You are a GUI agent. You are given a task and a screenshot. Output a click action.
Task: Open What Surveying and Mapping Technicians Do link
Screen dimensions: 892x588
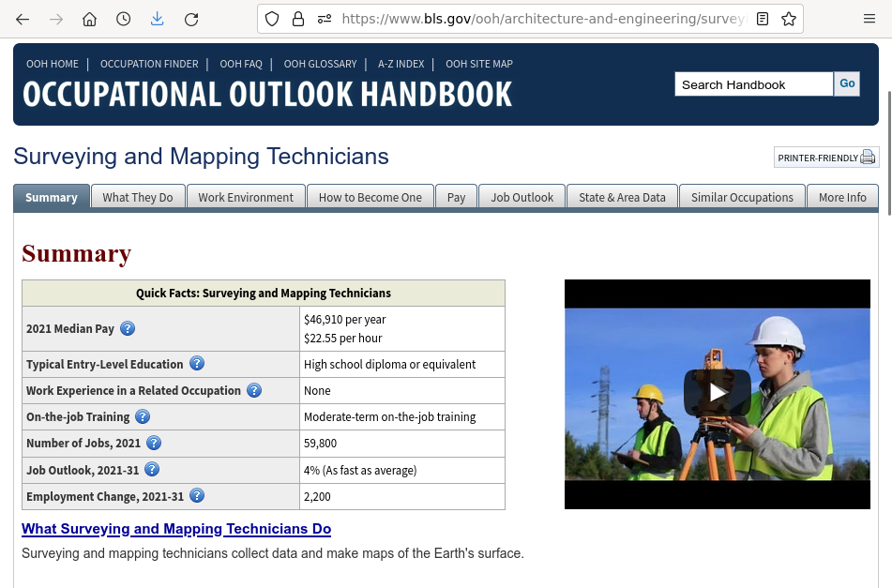pos(176,529)
